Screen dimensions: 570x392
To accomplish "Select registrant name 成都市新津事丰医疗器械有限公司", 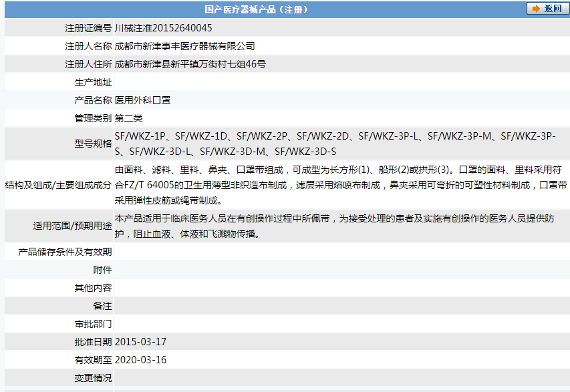I will pos(184,46).
